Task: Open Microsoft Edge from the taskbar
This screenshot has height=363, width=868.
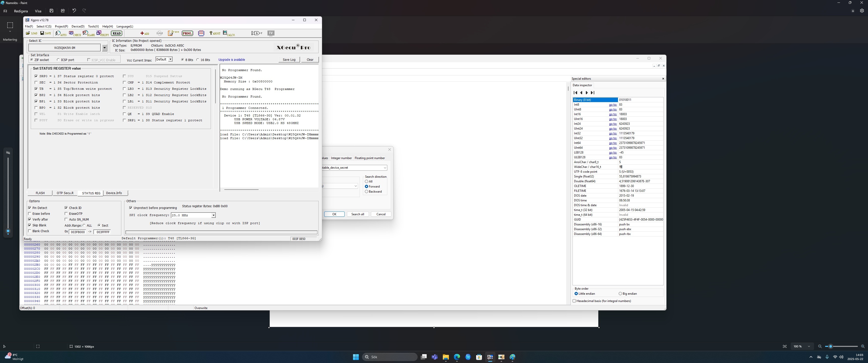Action: tap(456, 357)
